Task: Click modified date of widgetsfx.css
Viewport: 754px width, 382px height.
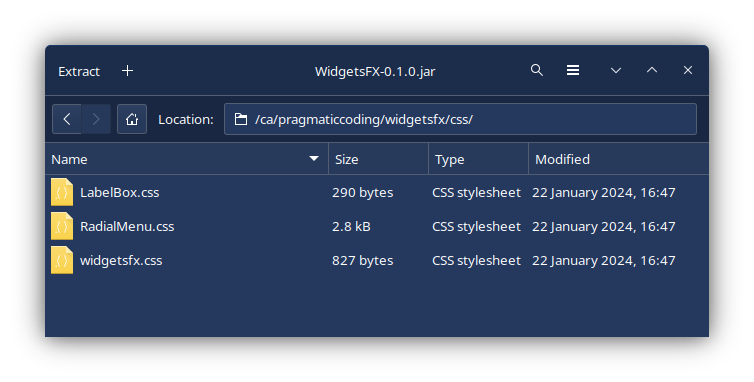Action: pos(603,261)
